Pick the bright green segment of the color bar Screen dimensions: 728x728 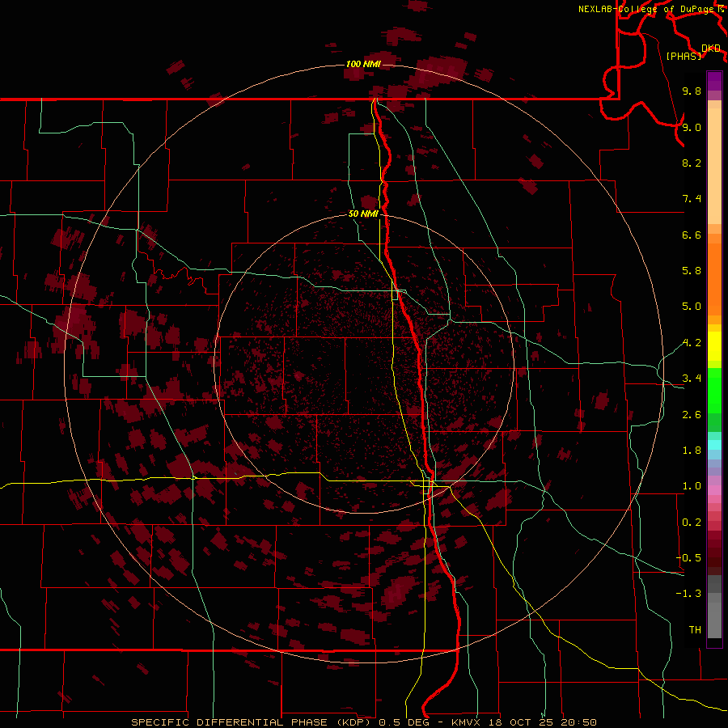pyautogui.click(x=714, y=392)
